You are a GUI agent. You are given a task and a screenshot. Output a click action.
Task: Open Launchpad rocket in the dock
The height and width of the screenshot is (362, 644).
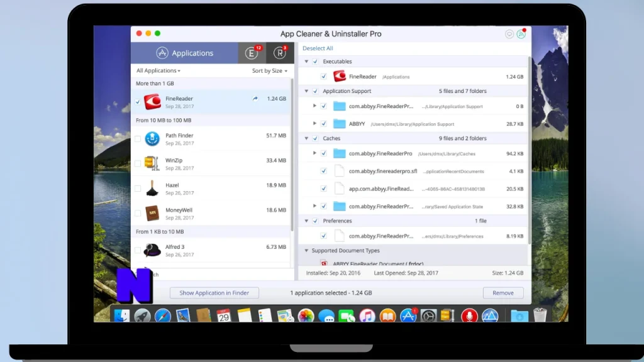point(142,316)
